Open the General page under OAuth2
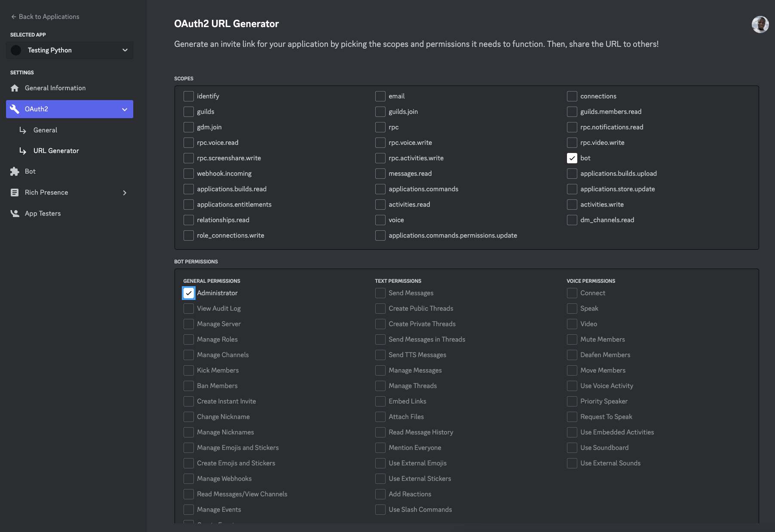 [45, 130]
